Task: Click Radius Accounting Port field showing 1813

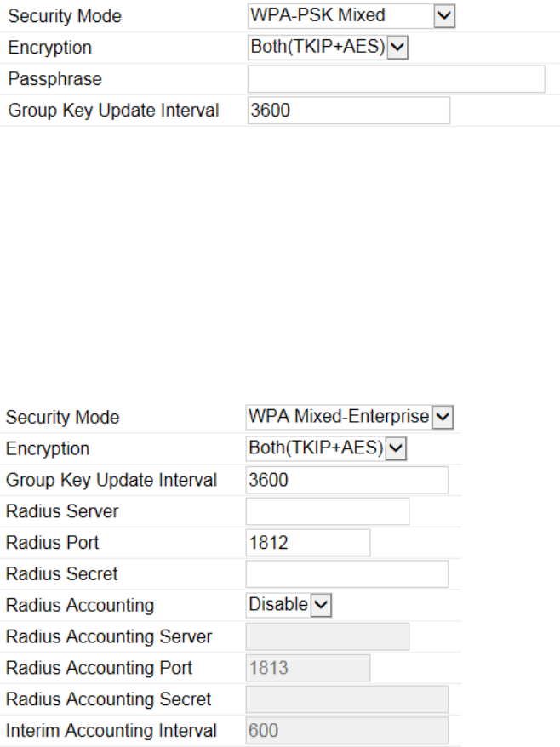Action: (308, 668)
